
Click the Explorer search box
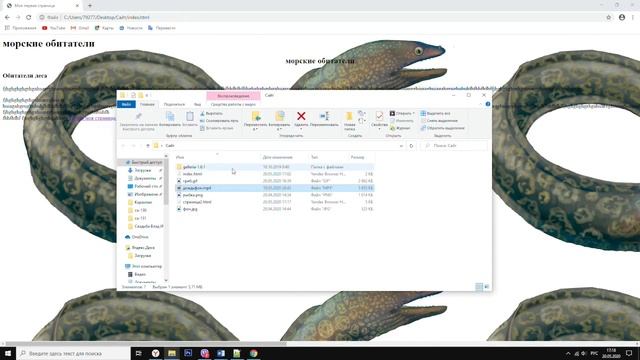(454, 146)
